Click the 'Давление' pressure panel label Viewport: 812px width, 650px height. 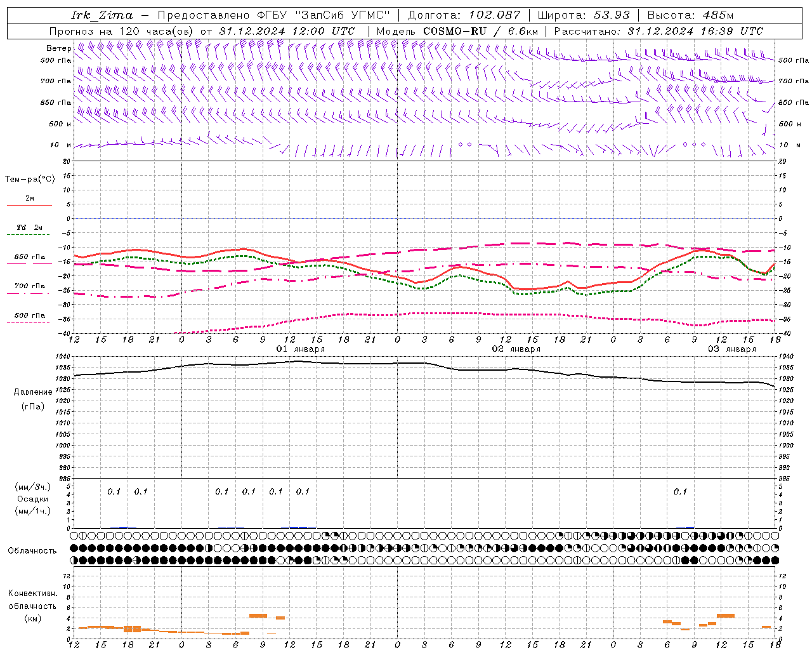(33, 392)
